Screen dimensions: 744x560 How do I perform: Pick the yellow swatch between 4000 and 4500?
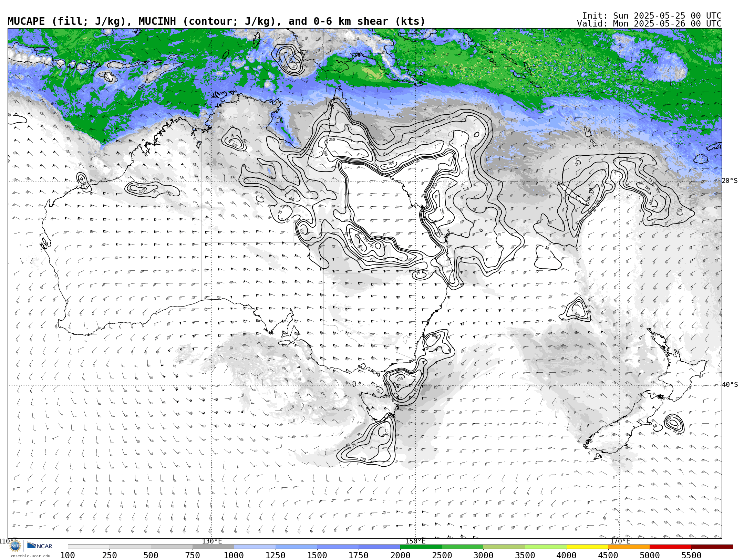[587, 547]
